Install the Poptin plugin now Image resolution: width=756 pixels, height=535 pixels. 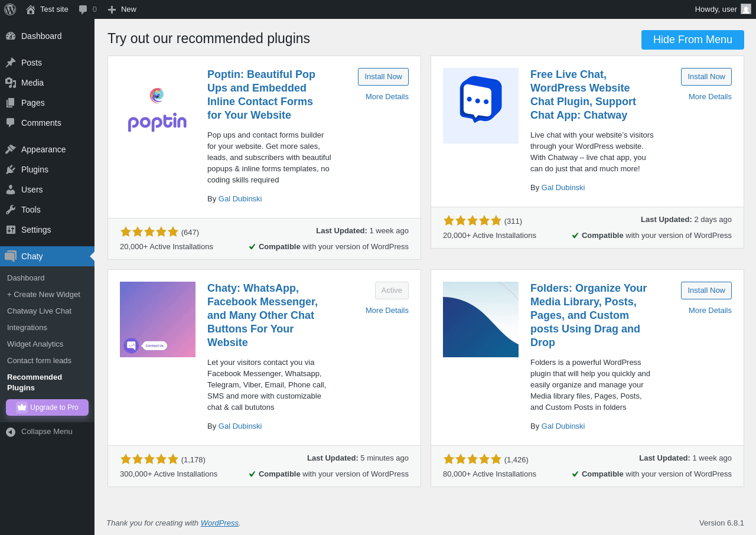pos(383,77)
